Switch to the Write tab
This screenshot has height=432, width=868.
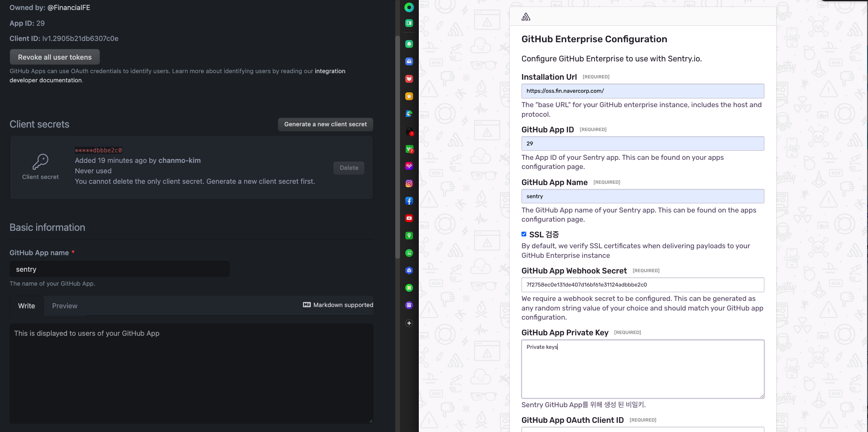coord(27,306)
